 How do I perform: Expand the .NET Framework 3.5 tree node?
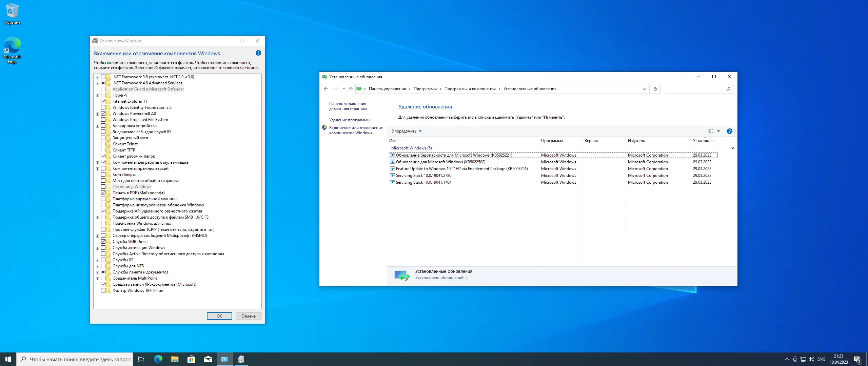pyautogui.click(x=98, y=77)
